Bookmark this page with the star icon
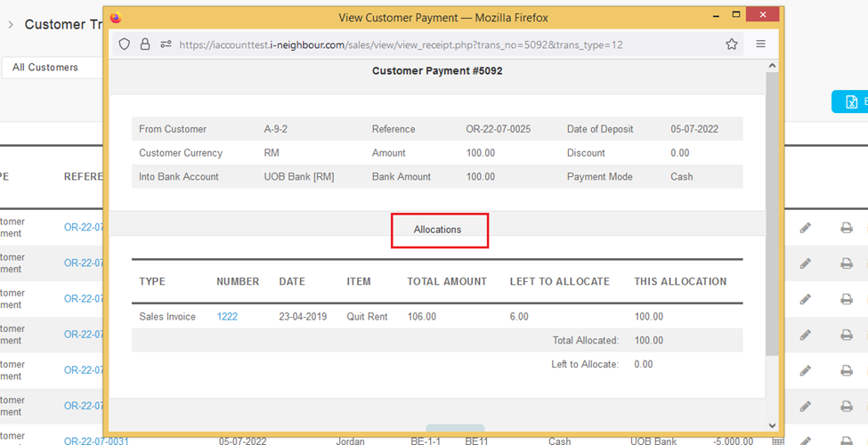 [x=732, y=44]
